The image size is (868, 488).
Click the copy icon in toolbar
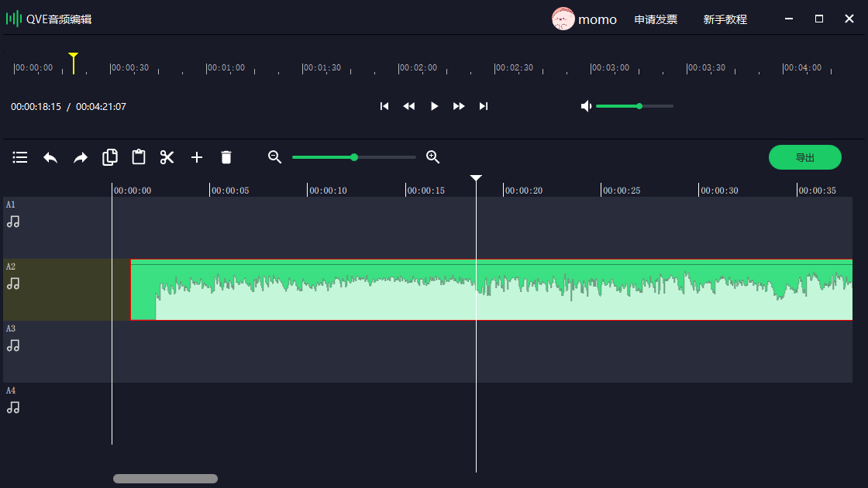coord(110,157)
